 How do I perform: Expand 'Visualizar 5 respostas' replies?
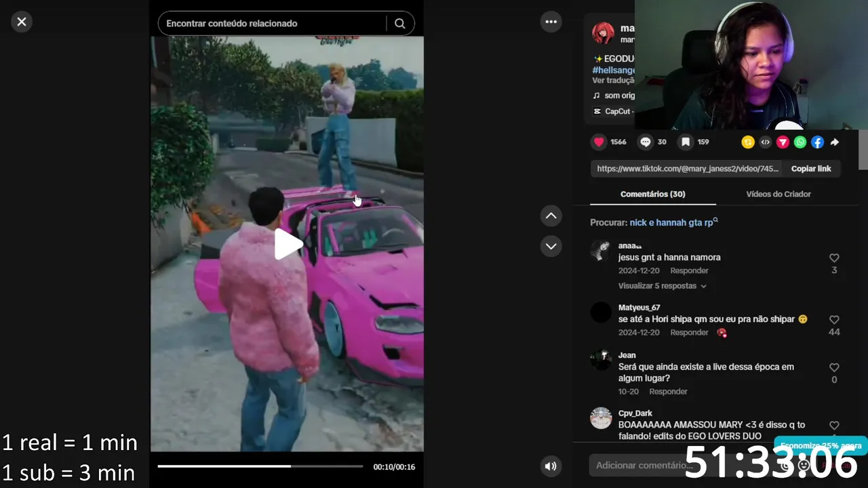663,286
